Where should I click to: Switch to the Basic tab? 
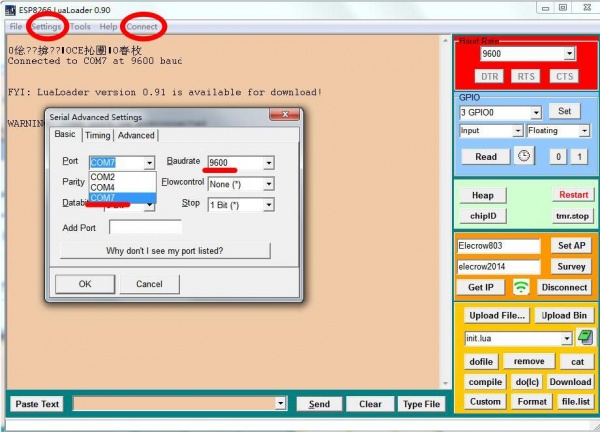tap(65, 134)
